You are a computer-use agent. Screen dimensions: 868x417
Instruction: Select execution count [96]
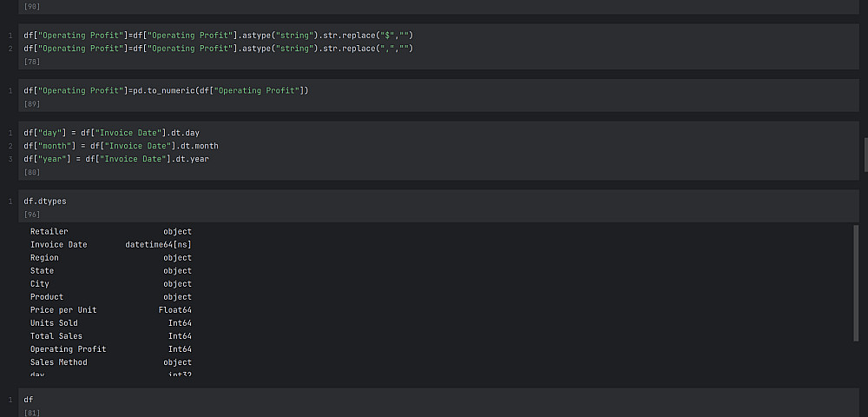pyautogui.click(x=32, y=215)
